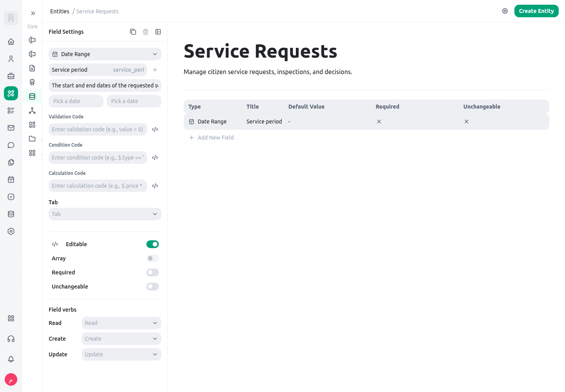Open the chat bubble icon
Image resolution: width=565 pixels, height=392 pixels.
11,145
